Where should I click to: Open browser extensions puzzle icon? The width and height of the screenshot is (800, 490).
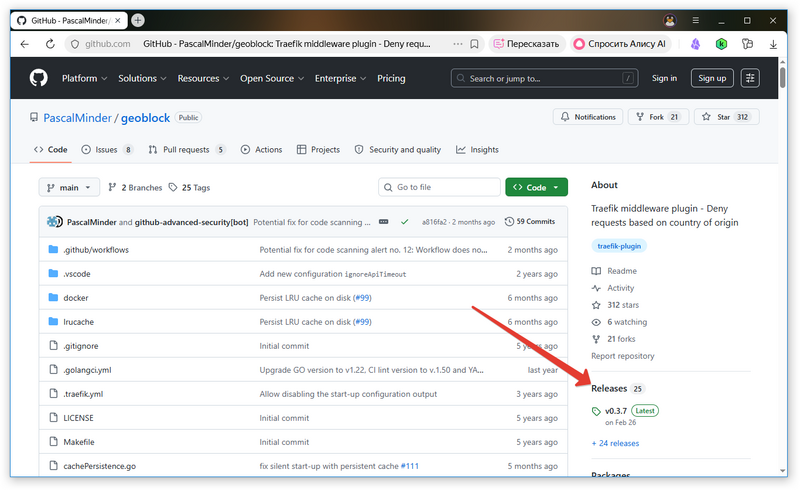point(747,44)
